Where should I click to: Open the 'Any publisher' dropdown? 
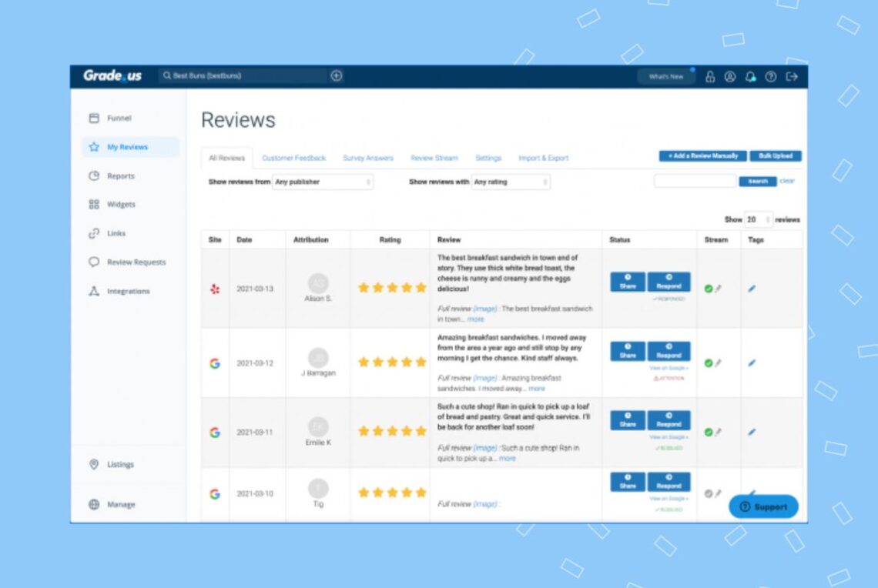(x=324, y=182)
